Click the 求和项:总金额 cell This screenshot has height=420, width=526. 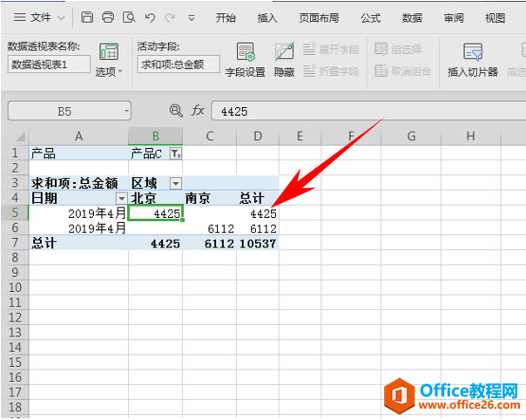(x=78, y=183)
